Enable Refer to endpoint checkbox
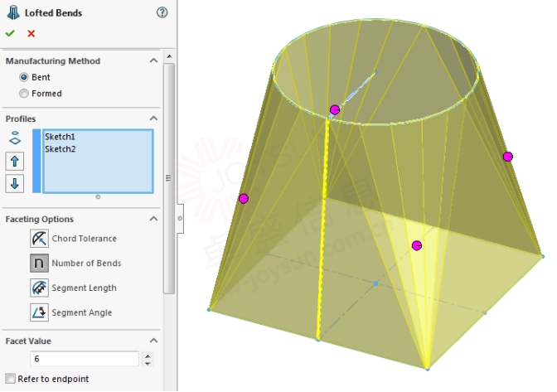This screenshot has height=392, width=557. click(x=10, y=379)
